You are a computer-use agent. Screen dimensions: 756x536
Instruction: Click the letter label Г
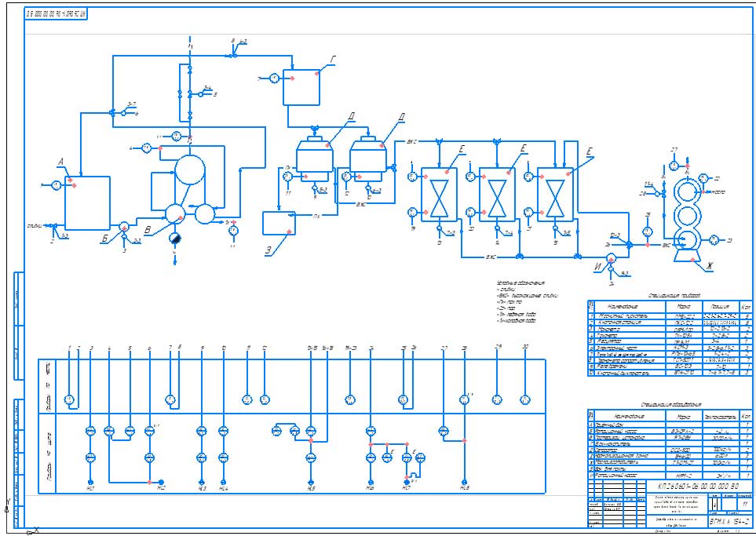[x=333, y=60]
